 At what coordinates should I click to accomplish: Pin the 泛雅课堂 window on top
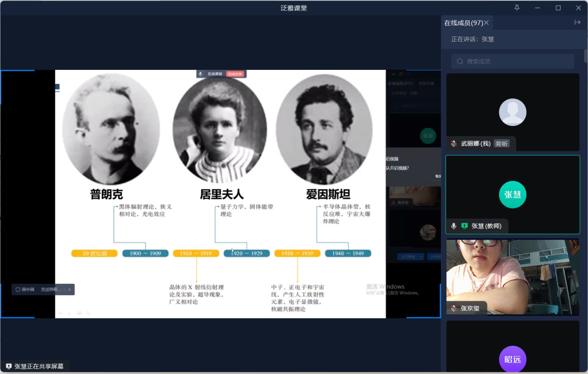tap(517, 8)
